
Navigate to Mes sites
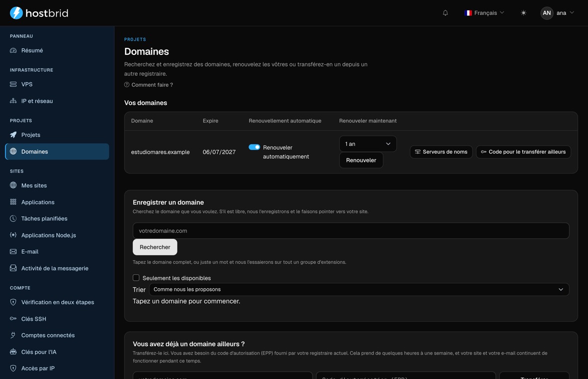point(57,185)
